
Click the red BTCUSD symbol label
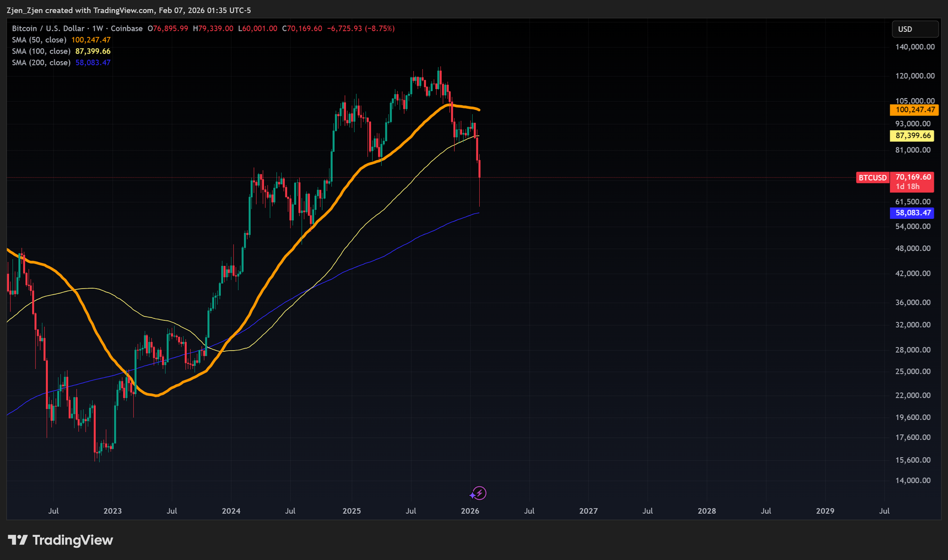coord(872,178)
